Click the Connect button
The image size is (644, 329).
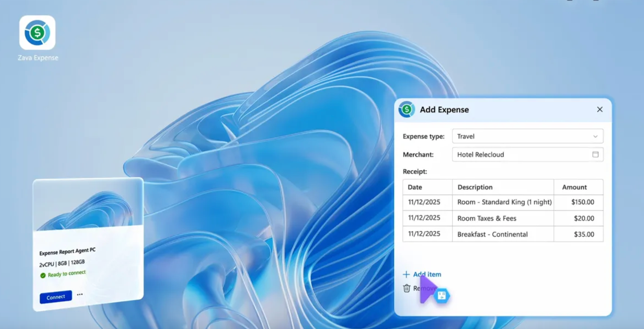(x=56, y=297)
